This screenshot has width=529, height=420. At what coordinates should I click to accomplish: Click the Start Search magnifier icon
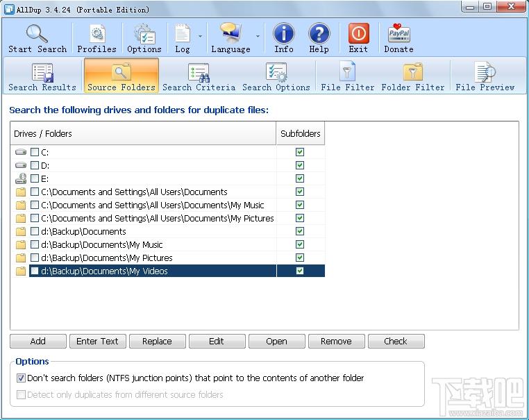coord(37,33)
